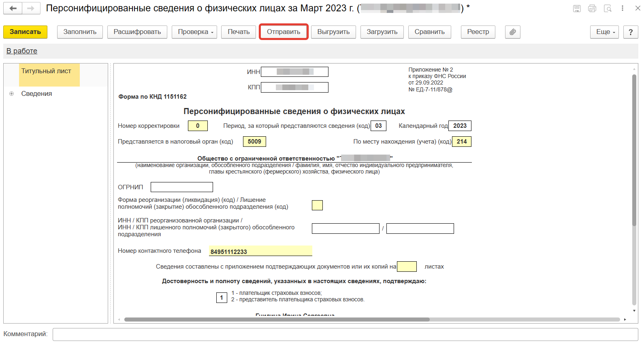The height and width of the screenshot is (345, 644).
Task: Open the Реестр button
Action: (x=478, y=32)
